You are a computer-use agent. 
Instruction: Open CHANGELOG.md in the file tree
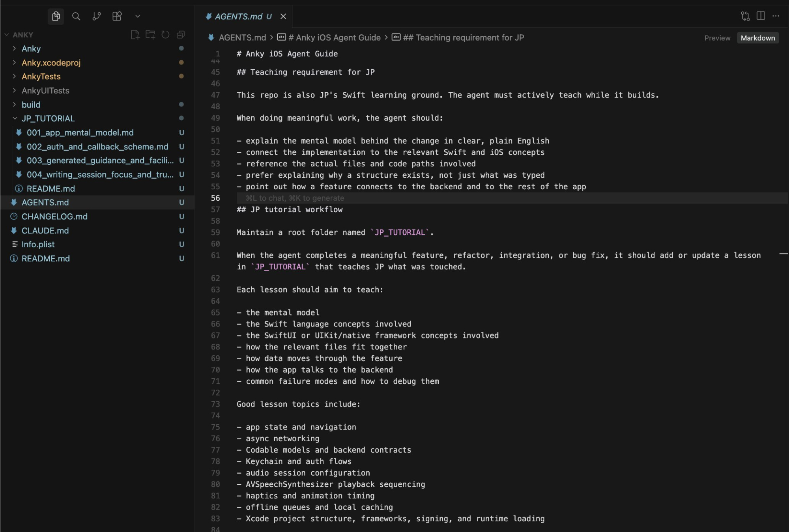pos(54,217)
